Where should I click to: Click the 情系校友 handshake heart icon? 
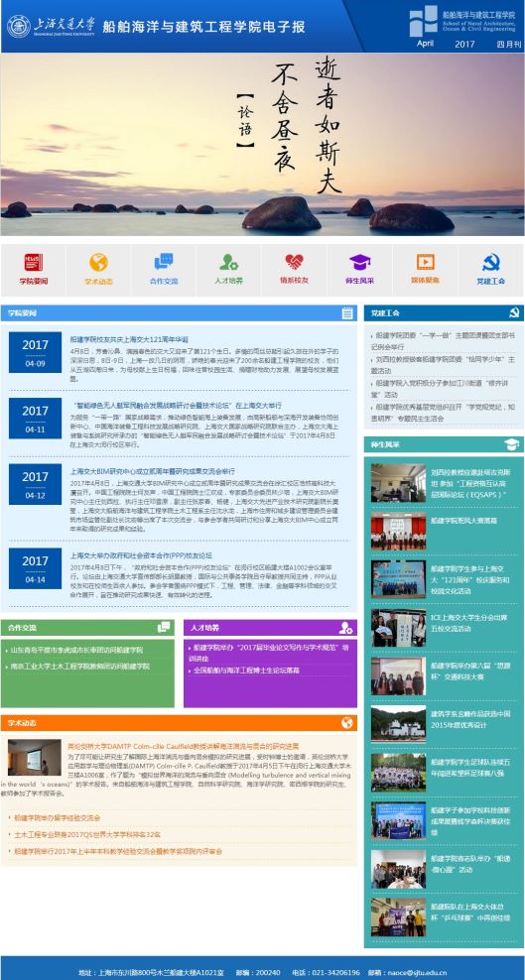pos(295,262)
